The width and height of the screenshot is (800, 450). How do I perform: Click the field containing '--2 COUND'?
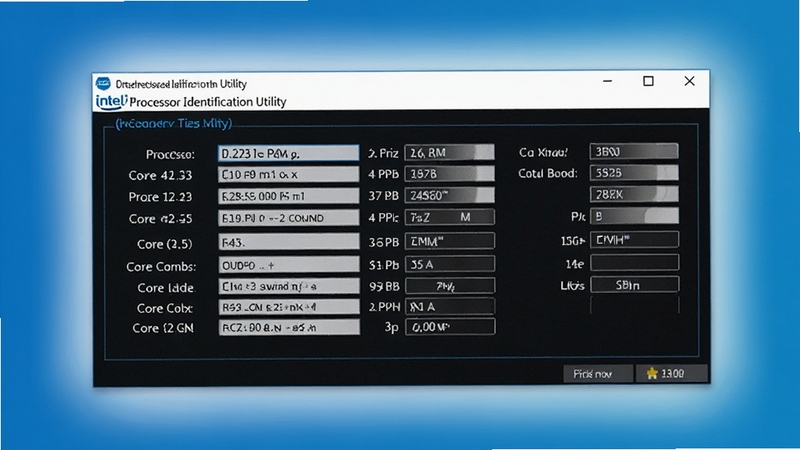point(289,218)
